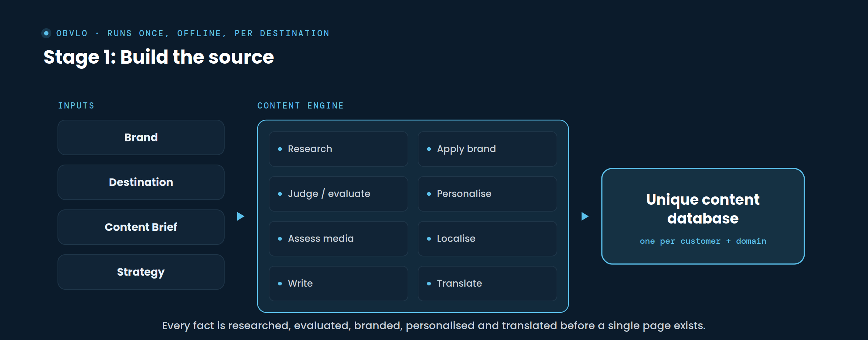This screenshot has height=340, width=868.
Task: Click the blue OBVLO circle icon
Action: tap(46, 33)
